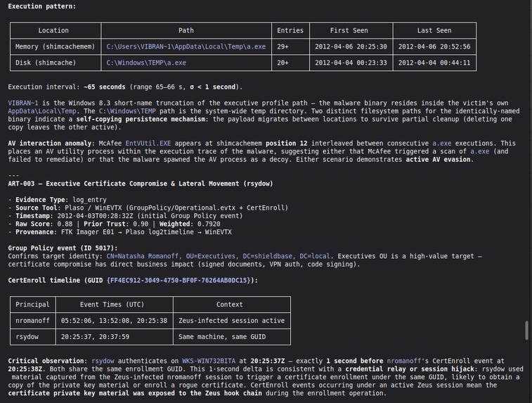Click the '29+' entries cell
Viewport: 532px width, 403px height.
(290, 46)
